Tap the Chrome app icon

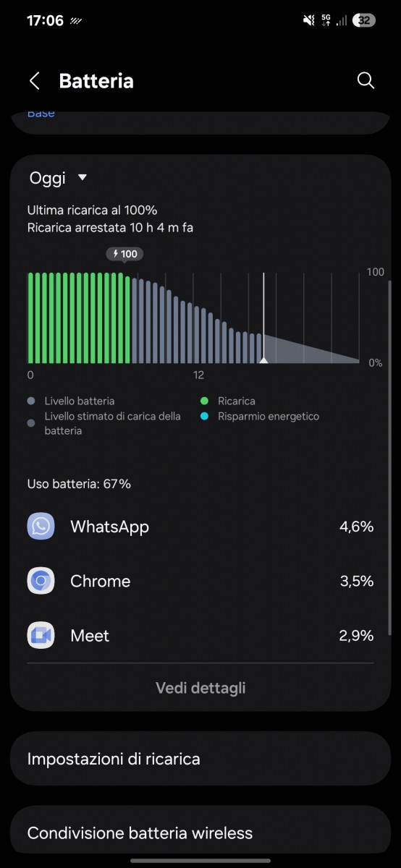click(x=41, y=581)
